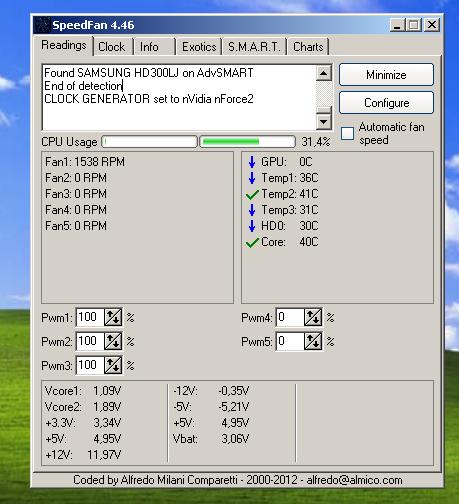
Task: Click the Pwm1 speed spinner arrows
Action: pos(113,317)
